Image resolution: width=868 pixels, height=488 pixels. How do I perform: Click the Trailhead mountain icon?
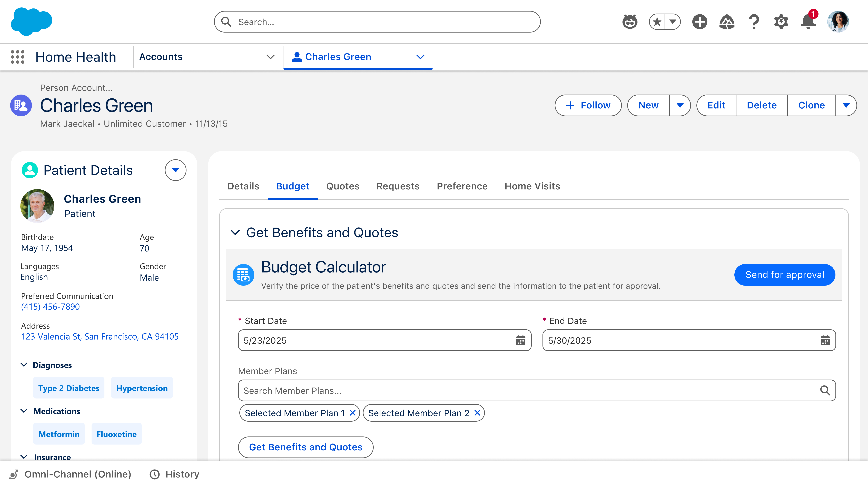727,22
